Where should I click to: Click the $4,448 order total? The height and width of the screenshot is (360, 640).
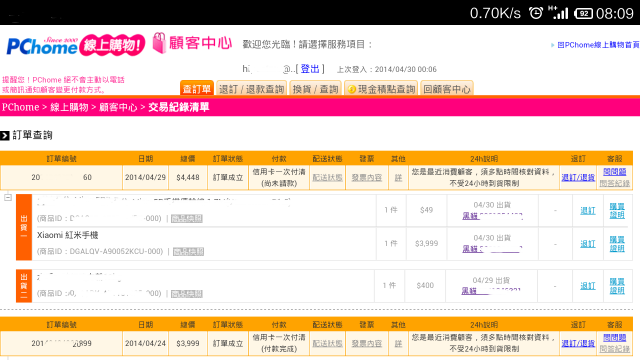(188, 178)
